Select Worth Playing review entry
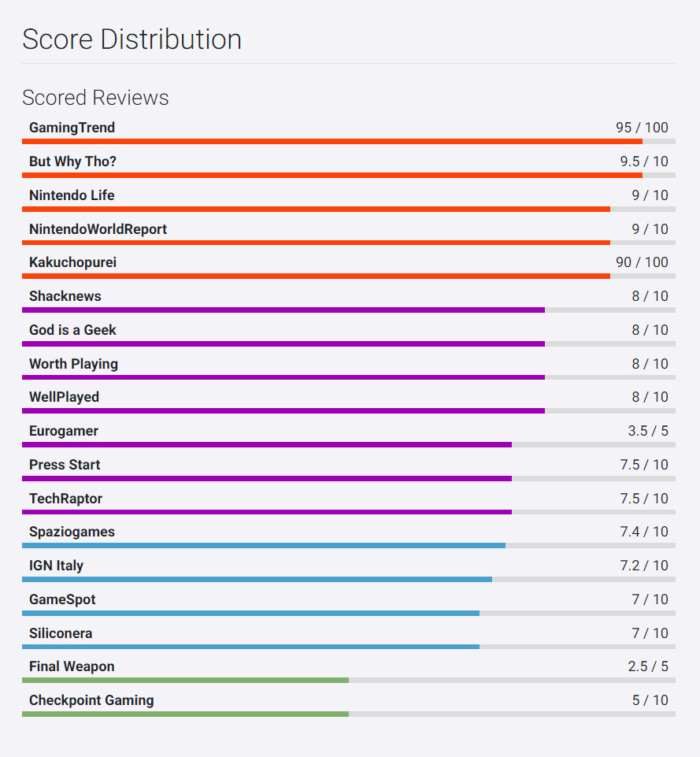This screenshot has height=757, width=700. pos(73,364)
